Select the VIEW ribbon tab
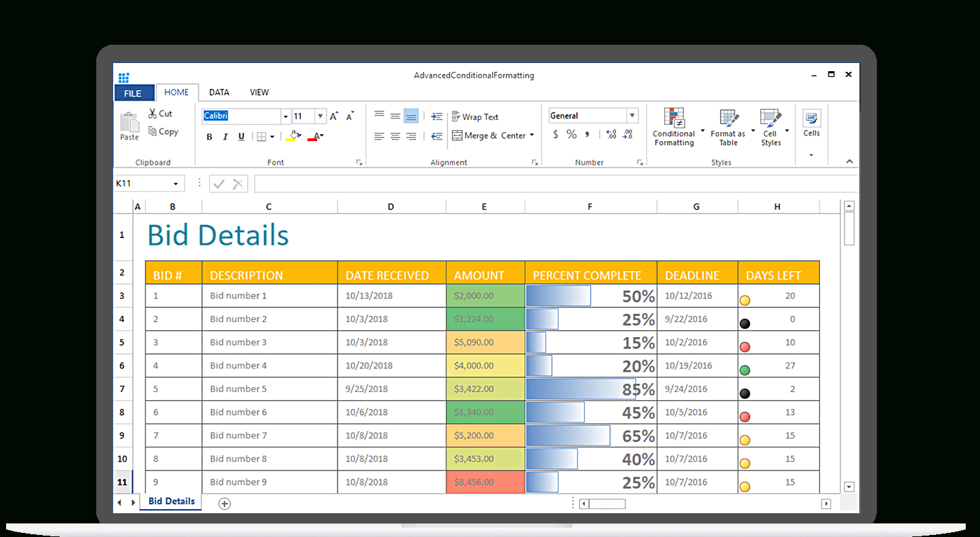Image resolution: width=980 pixels, height=537 pixels. click(x=259, y=92)
